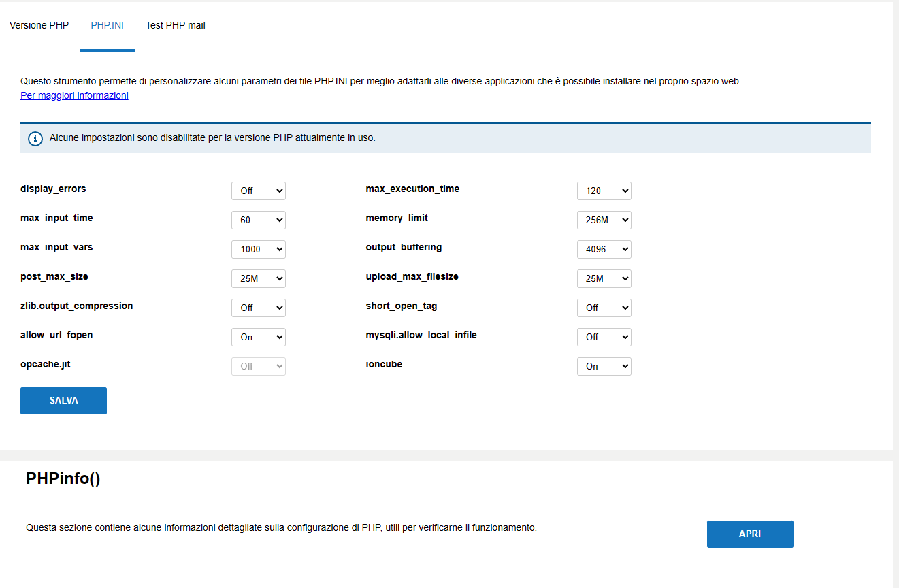Open the upload_max_filesize dropdown

pos(604,279)
